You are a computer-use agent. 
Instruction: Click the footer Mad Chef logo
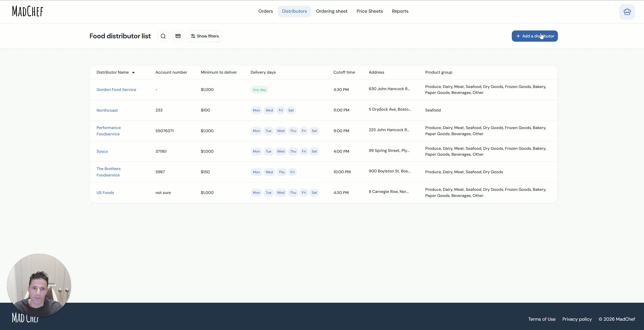[x=25, y=318]
